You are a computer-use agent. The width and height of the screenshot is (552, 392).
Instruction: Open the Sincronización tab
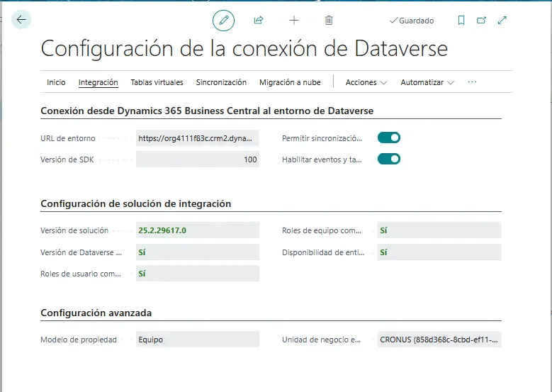[x=221, y=82]
